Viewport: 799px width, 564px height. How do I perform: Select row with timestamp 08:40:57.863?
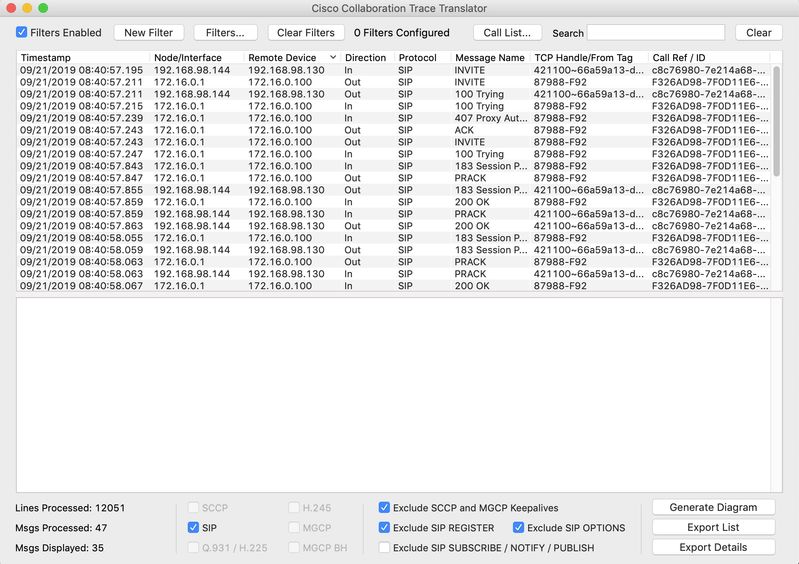(x=393, y=226)
